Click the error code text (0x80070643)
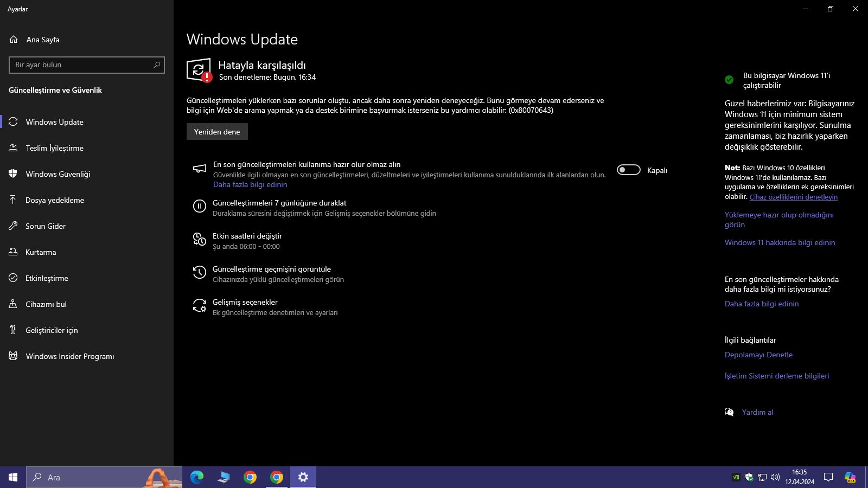The width and height of the screenshot is (868, 488). pos(531,110)
